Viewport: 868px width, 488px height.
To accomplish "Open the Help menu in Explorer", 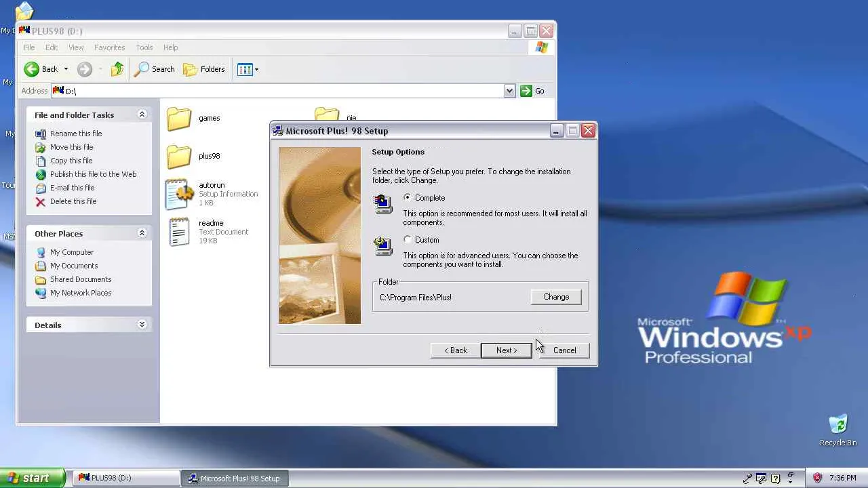I will 170,47.
